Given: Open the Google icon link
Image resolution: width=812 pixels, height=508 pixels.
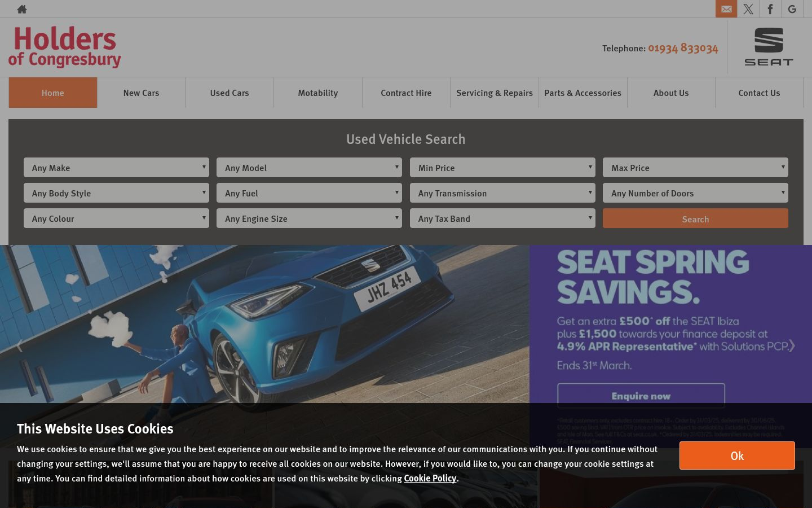Looking at the screenshot, I should (792, 9).
